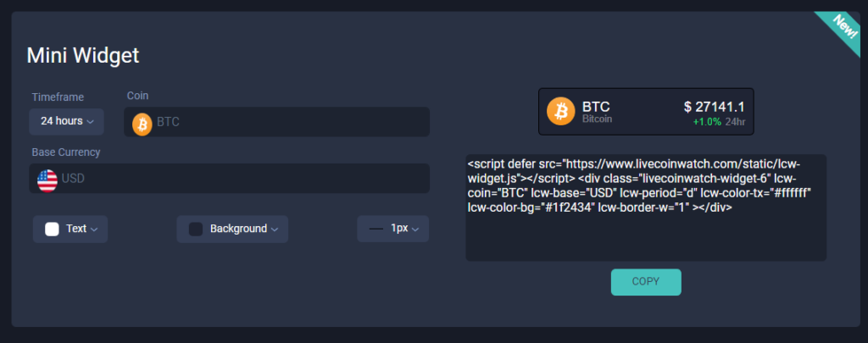Image resolution: width=868 pixels, height=343 pixels.
Task: Click the +1.0% change in preview
Action: (x=707, y=122)
